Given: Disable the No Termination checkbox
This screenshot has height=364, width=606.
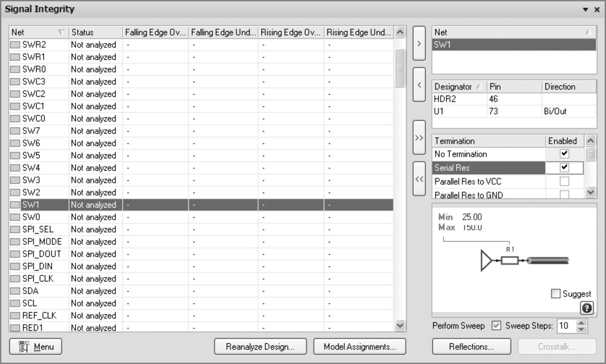Looking at the screenshot, I should [564, 154].
